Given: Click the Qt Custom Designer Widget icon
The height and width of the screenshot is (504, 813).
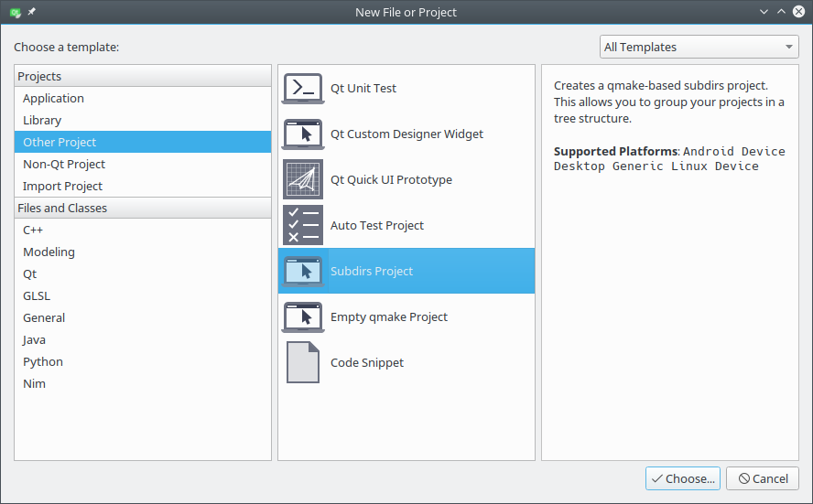Looking at the screenshot, I should [x=303, y=134].
